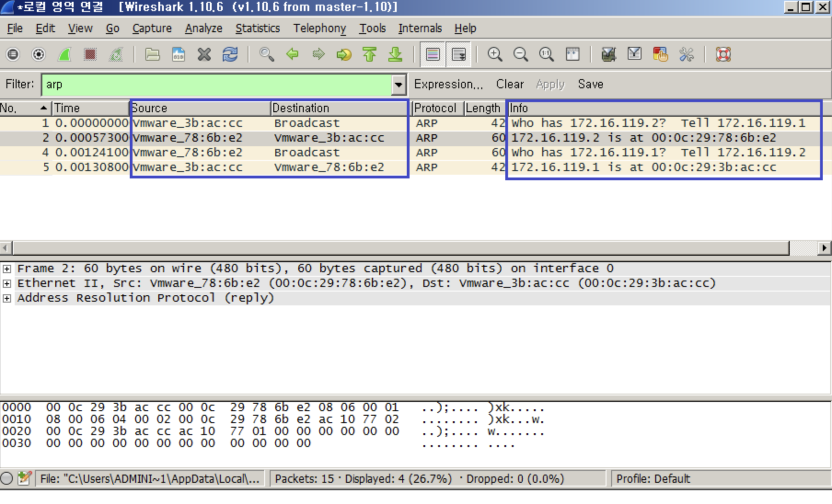Edit coloring rules icon
The height and width of the screenshot is (504, 832).
pyautogui.click(x=660, y=54)
